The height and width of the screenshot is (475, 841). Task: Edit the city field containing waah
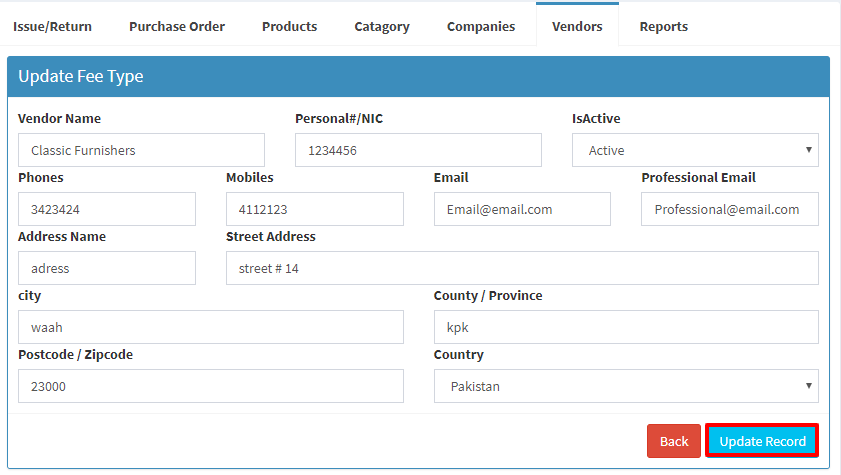[211, 327]
